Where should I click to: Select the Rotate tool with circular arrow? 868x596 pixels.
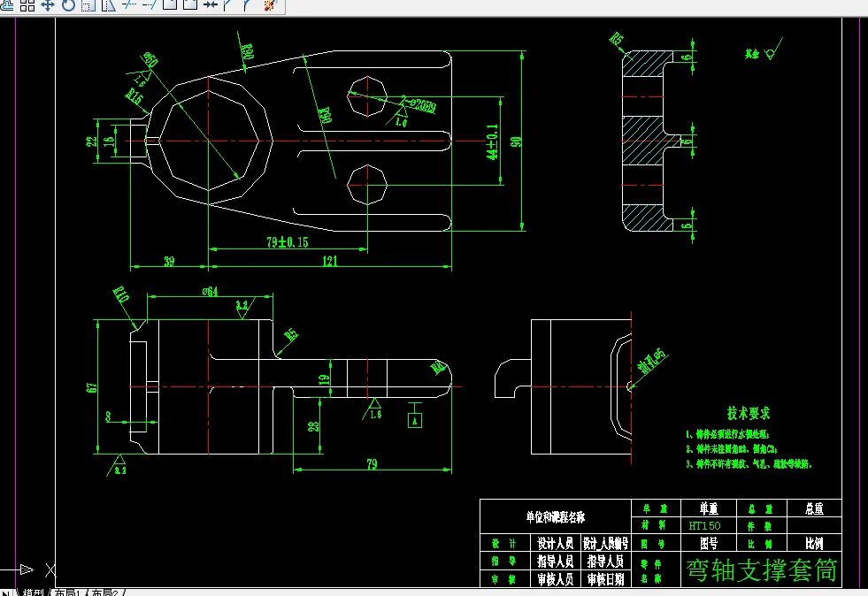click(x=68, y=5)
